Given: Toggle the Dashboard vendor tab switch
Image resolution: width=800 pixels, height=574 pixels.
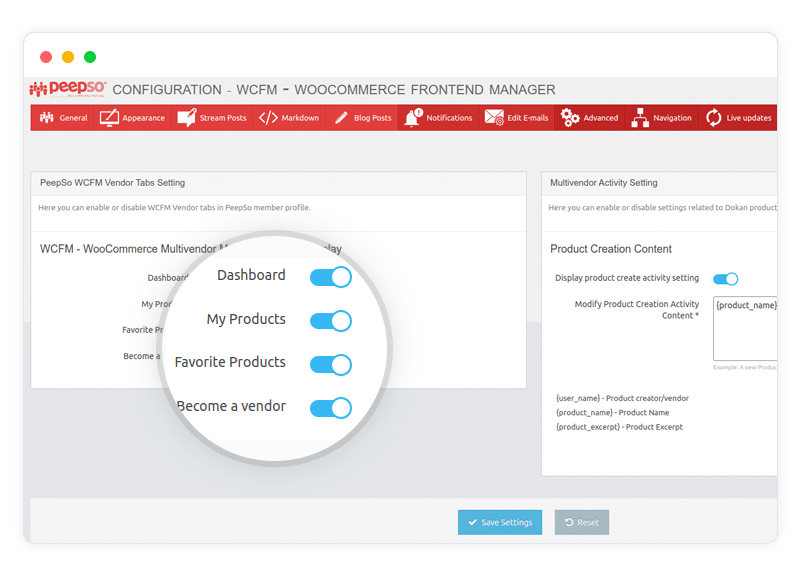Looking at the screenshot, I should click(x=331, y=277).
